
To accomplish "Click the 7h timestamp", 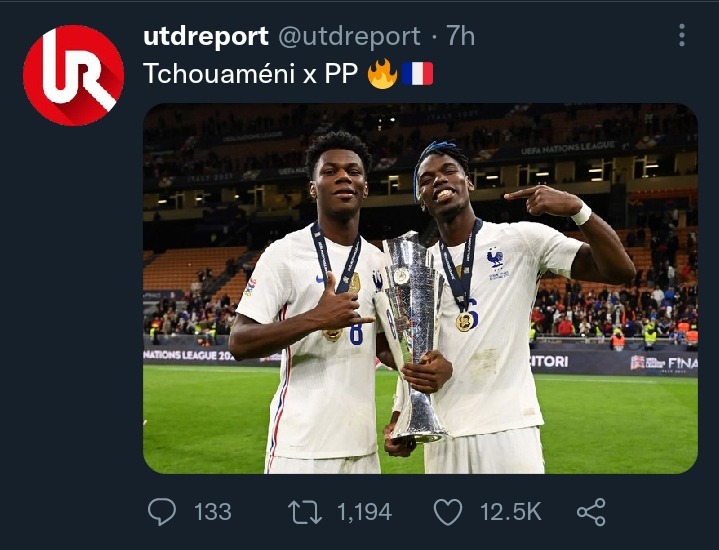I will click(460, 36).
